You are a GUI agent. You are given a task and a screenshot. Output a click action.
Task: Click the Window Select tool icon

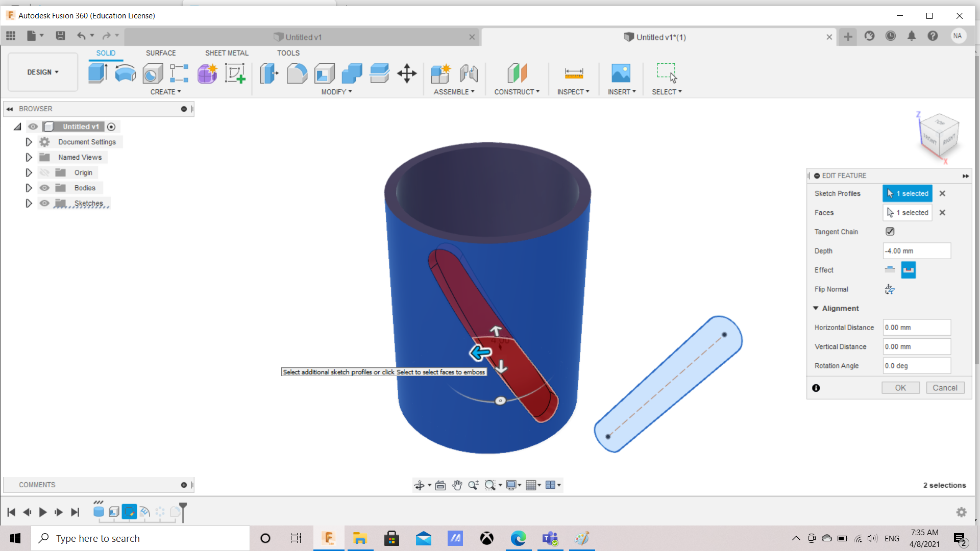tap(667, 73)
